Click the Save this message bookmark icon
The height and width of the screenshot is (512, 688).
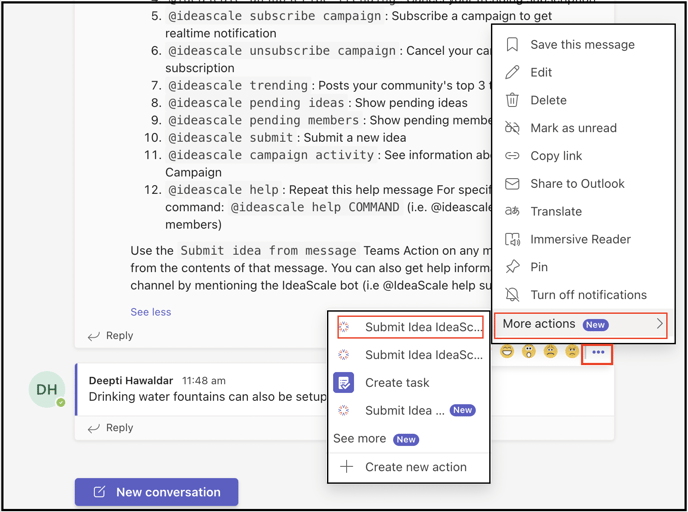[512, 44]
